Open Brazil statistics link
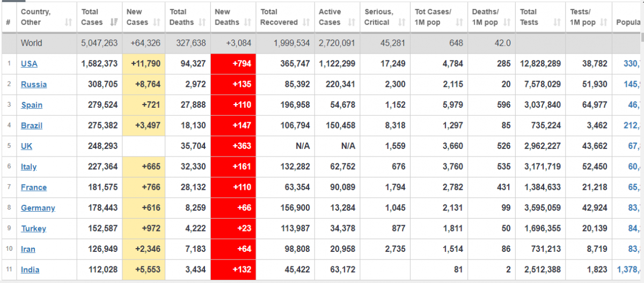Screen dimensions: 644x283 pos(32,125)
